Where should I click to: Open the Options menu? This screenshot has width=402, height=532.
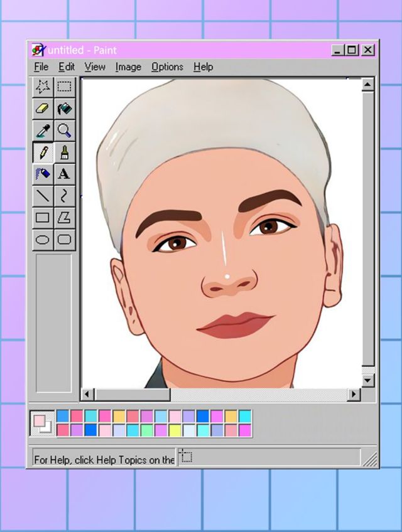coord(167,66)
